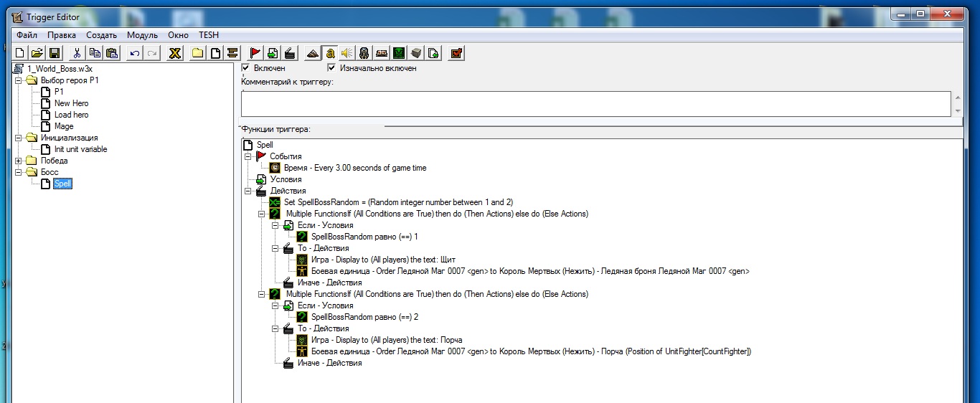Viewport: 980px width, 403px height.
Task: Select the 'P1' trigger
Action: pyautogui.click(x=59, y=92)
